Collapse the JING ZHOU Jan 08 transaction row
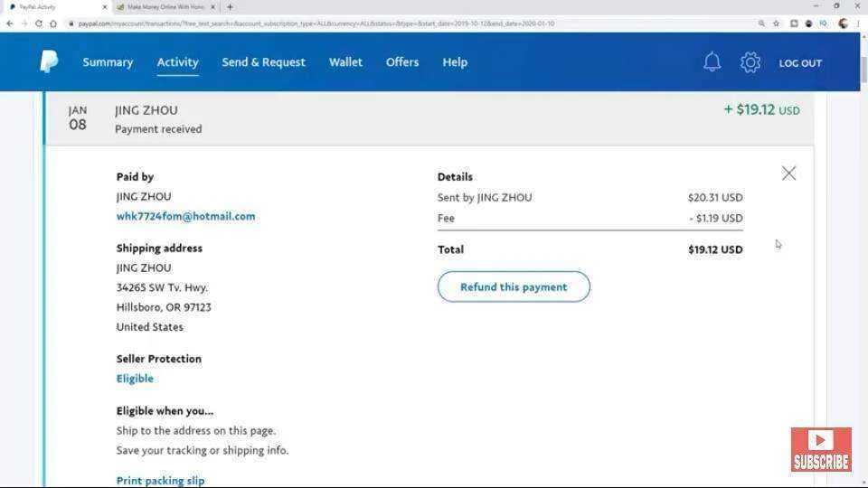Screen dimensions: 868x488 [x=429, y=119]
